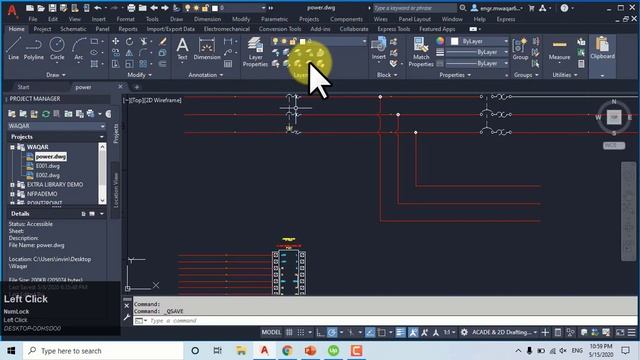Click the Undo arrow in quick access toolbar
640x360 pixels.
[98, 8]
